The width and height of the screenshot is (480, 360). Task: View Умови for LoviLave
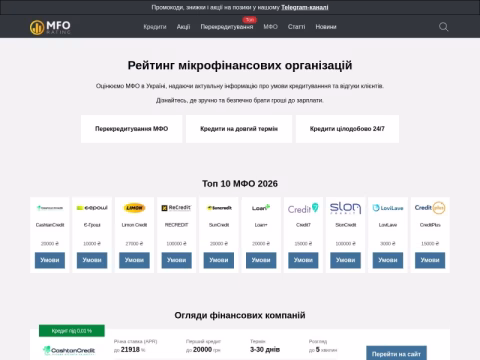click(x=388, y=260)
